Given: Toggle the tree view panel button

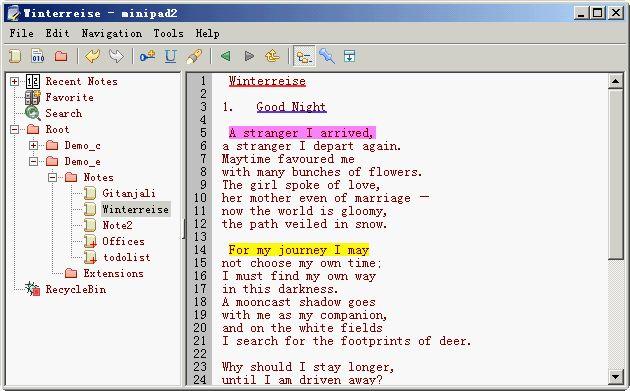Looking at the screenshot, I should 304,57.
